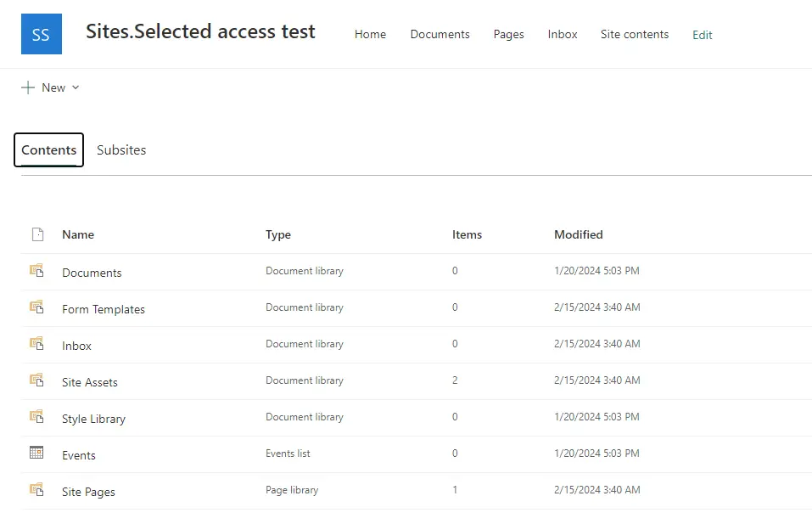Click the Documents library icon in list
812x524 pixels.
click(36, 271)
